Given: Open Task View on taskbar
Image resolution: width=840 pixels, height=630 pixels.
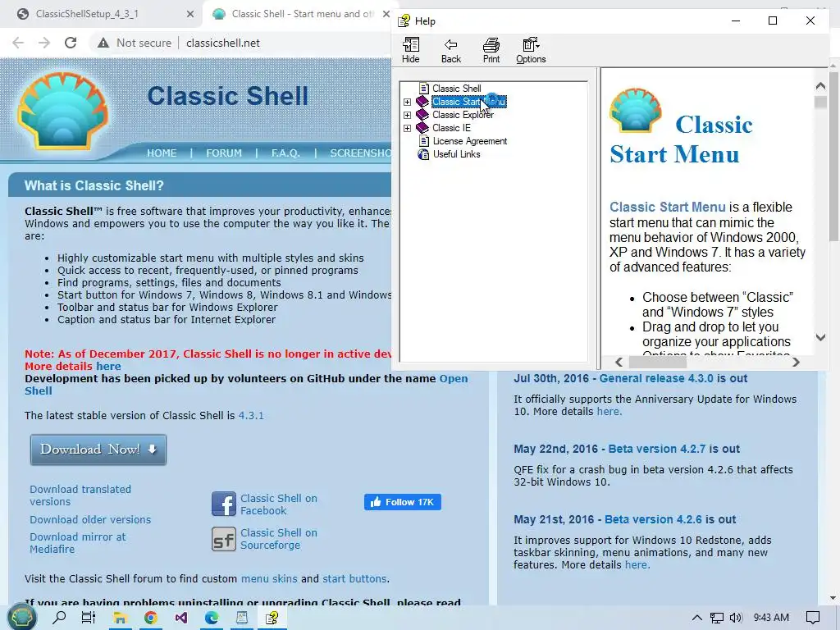Looking at the screenshot, I should pos(89,618).
